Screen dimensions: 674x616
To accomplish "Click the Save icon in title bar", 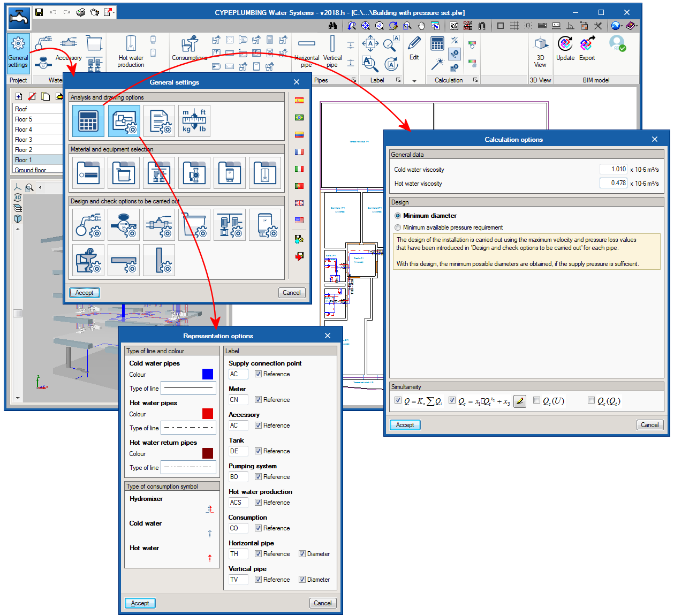I will tap(39, 12).
